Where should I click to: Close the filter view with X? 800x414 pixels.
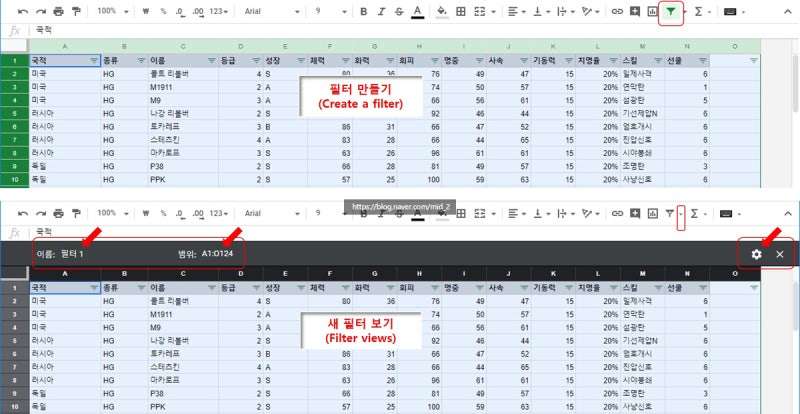pos(780,254)
